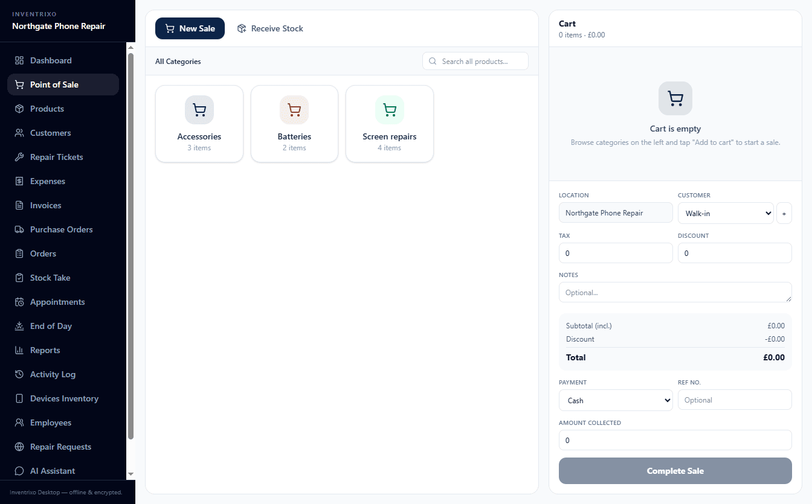Image resolution: width=812 pixels, height=504 pixels.
Task: Open the Dashboard sidebar icon
Action: tap(19, 60)
